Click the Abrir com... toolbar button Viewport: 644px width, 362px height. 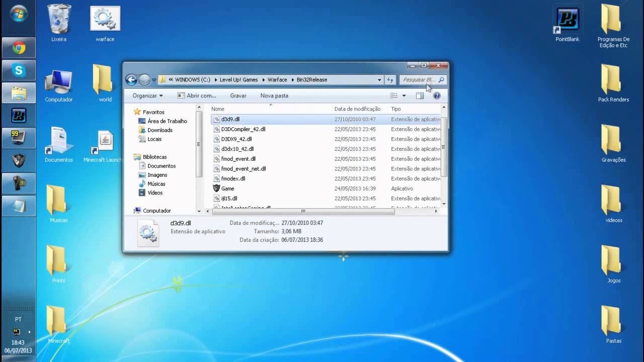[x=197, y=96]
